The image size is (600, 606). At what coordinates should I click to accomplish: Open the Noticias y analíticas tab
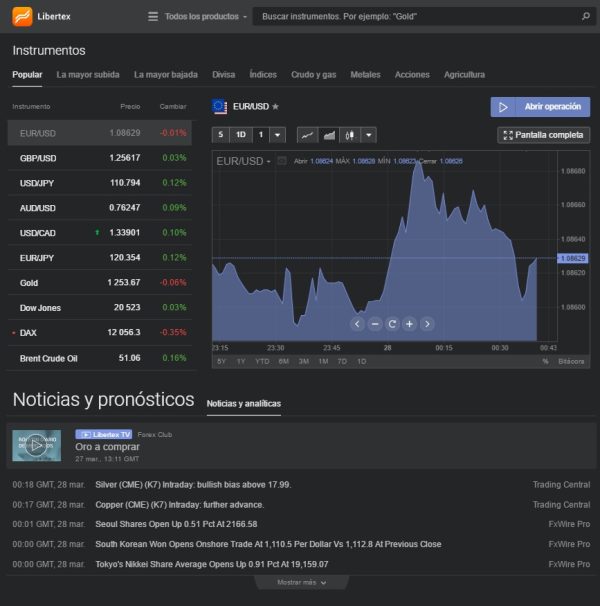pyautogui.click(x=244, y=404)
